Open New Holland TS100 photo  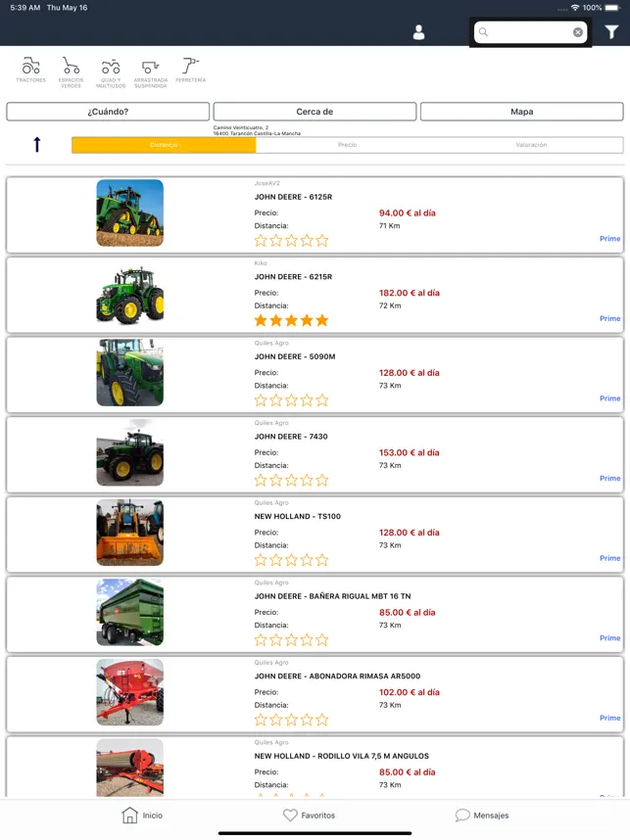coord(129,532)
